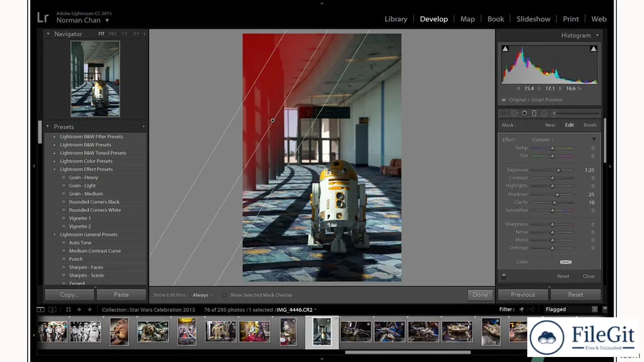The height and width of the screenshot is (362, 644).
Task: Click the Sharpen - Faces preset icon
Action: pos(64,267)
